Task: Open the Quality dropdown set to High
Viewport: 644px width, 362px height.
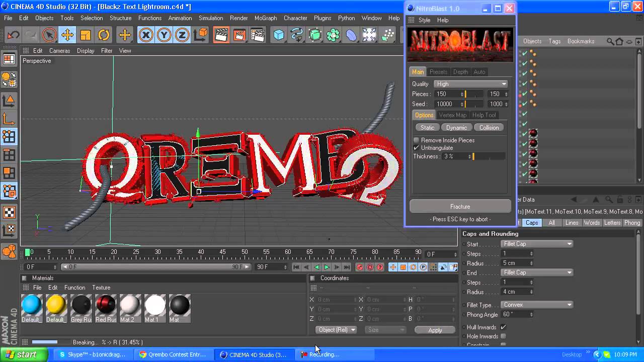Action: pyautogui.click(x=471, y=84)
